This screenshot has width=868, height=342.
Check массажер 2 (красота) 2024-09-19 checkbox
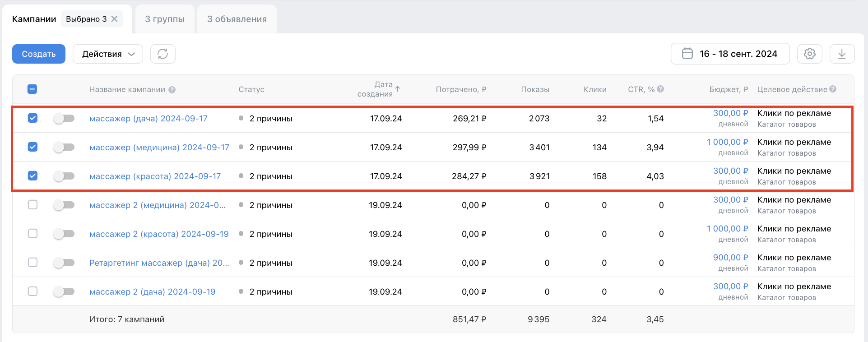coord(32,234)
